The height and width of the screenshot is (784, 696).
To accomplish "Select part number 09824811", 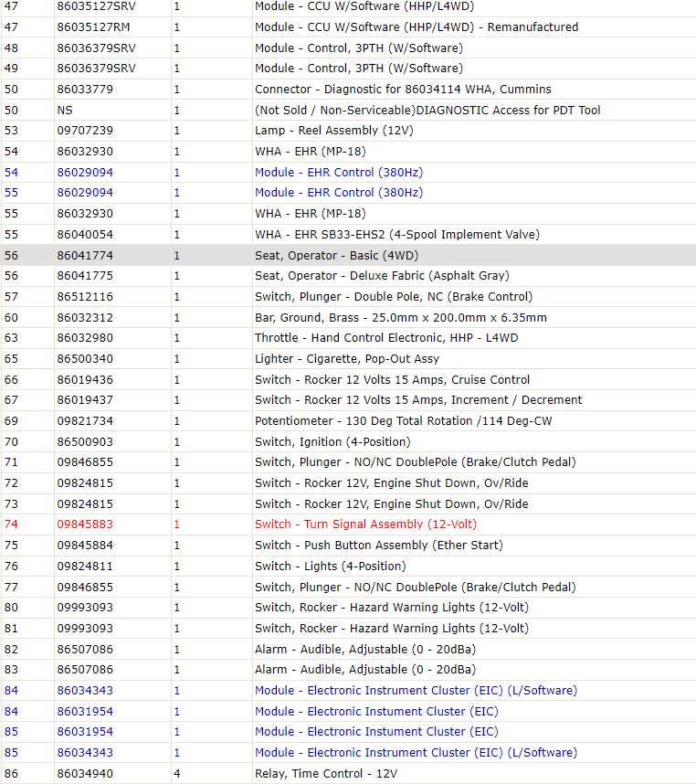I will pyautogui.click(x=85, y=566).
